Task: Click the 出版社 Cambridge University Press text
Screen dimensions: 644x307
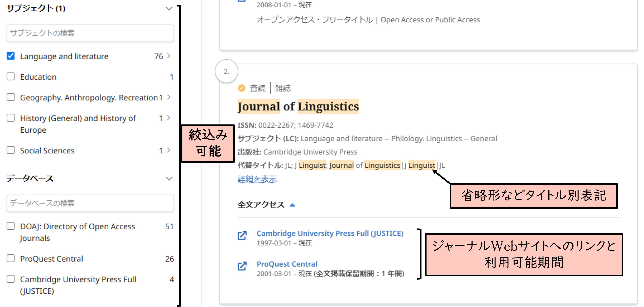Action: click(297, 152)
